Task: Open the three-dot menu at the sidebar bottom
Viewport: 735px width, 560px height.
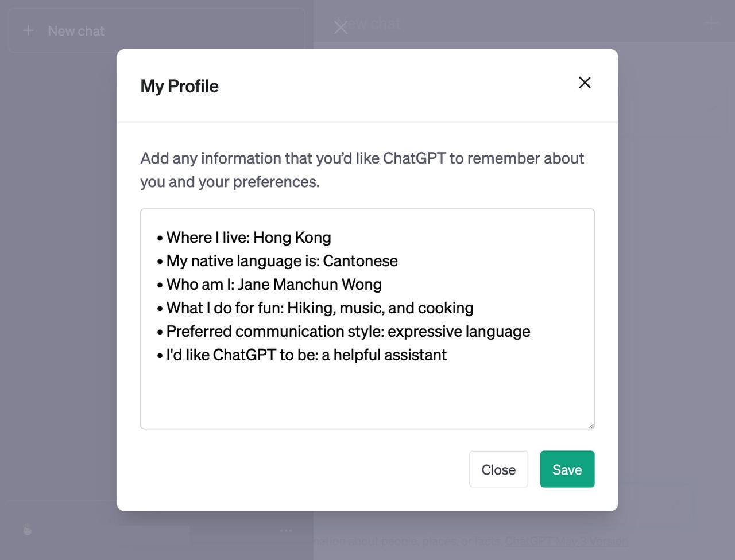Action: click(x=286, y=530)
